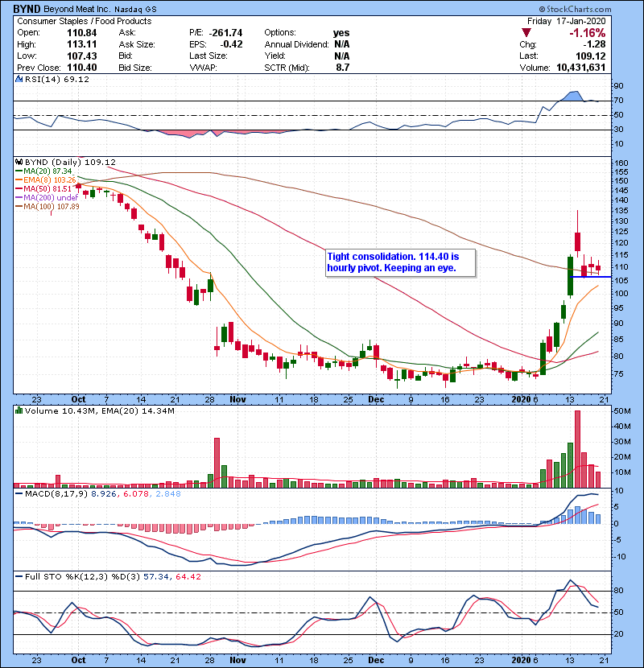Click the MACD signal value 6.078
This screenshot has height=668, width=644.
tap(136, 494)
